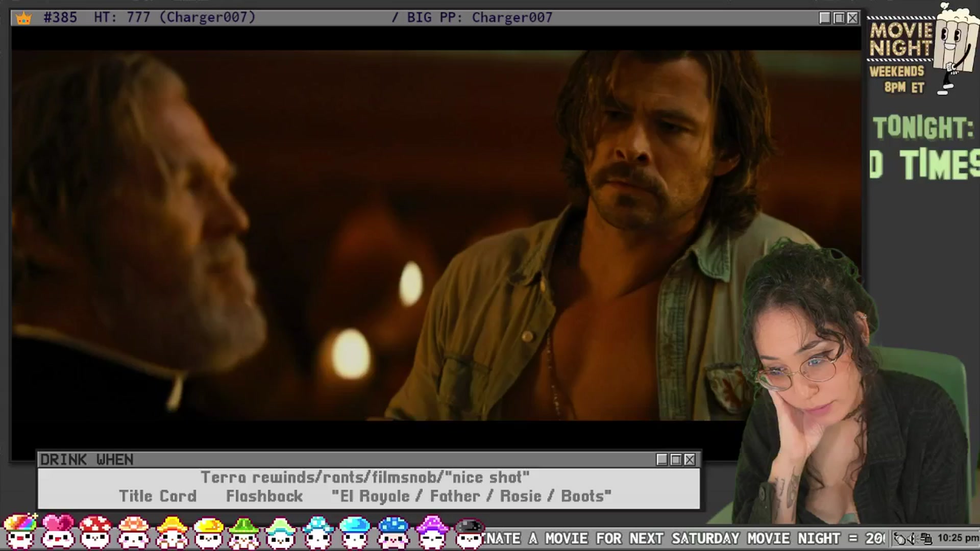Click the scrolling movie night ticker text
The image size is (980, 551).
[685, 539]
